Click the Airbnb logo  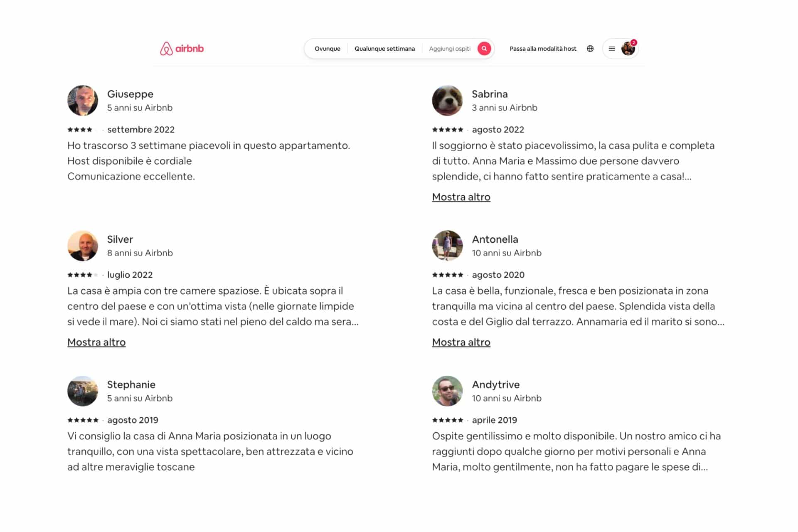[182, 49]
